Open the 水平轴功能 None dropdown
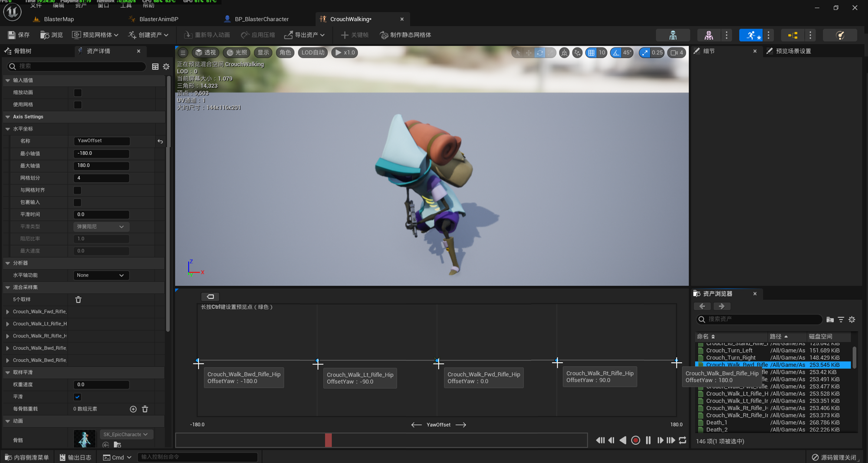Viewport: 868px width, 463px height. [x=100, y=275]
